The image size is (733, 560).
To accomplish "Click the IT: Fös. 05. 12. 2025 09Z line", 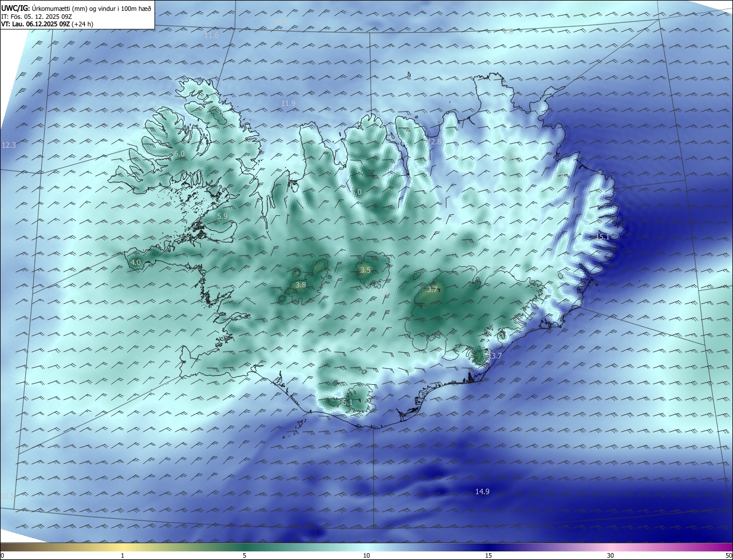I will click(36, 17).
